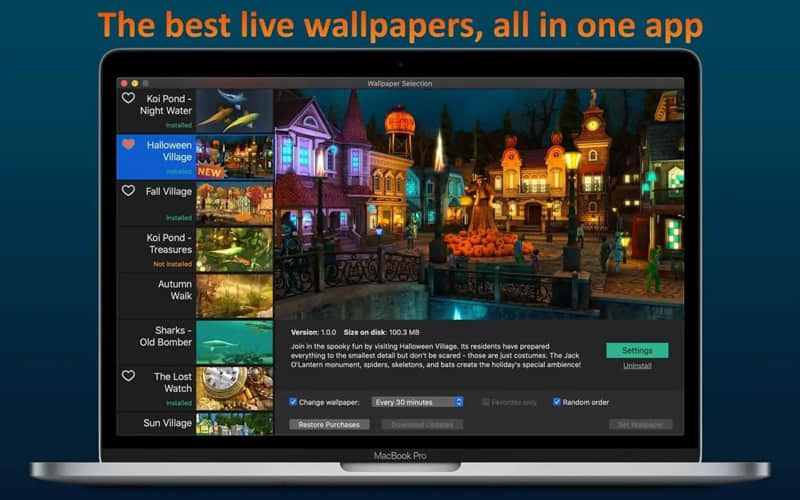Click the yellow minimize window button

135,83
